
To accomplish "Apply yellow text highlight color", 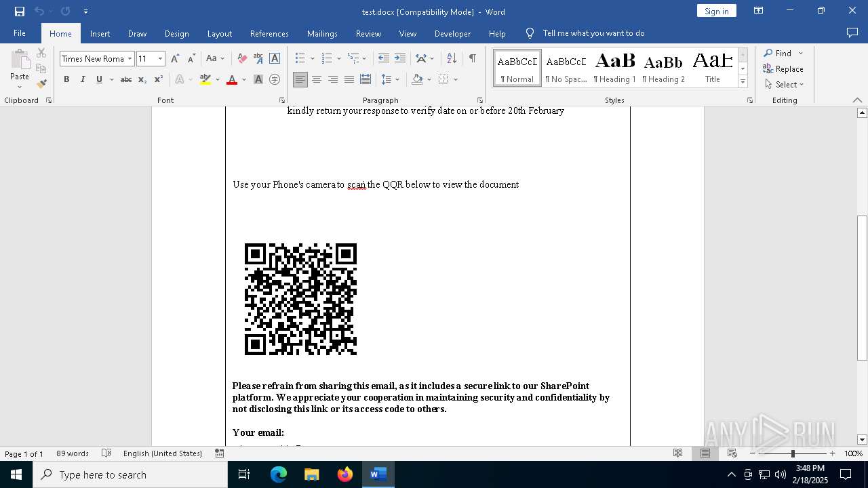I will tap(205, 79).
